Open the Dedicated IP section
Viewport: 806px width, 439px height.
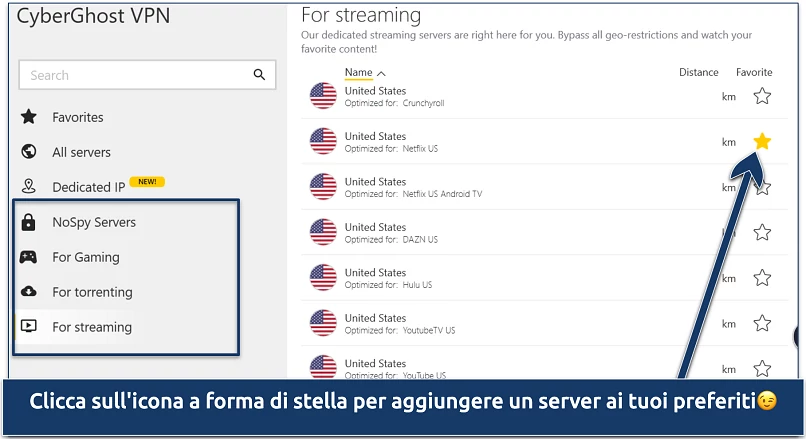point(88,187)
